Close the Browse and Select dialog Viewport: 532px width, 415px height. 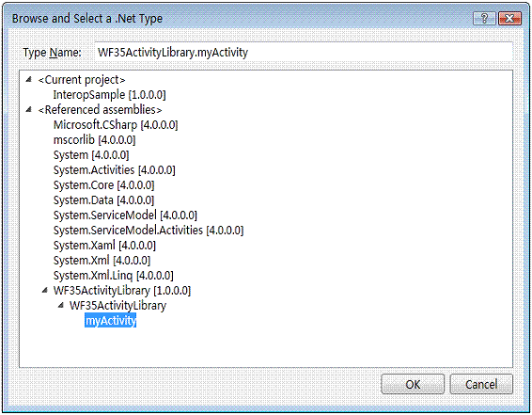click(509, 18)
